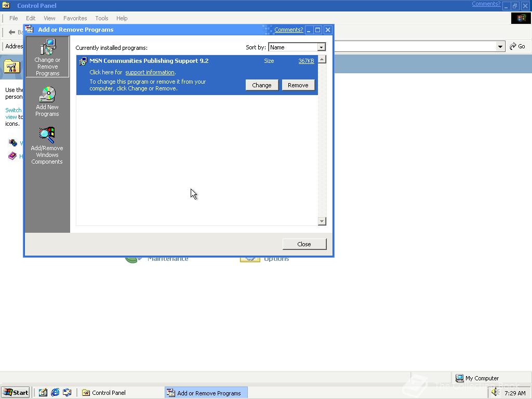
Task: Open the Favorites menu
Action: pyautogui.click(x=75, y=18)
